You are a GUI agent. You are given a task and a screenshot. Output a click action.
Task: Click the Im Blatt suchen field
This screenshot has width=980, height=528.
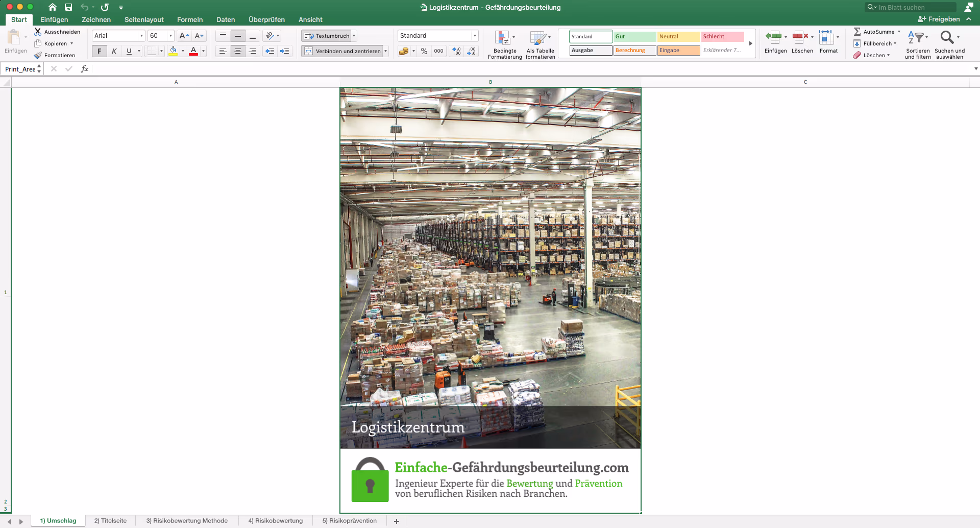(911, 7)
